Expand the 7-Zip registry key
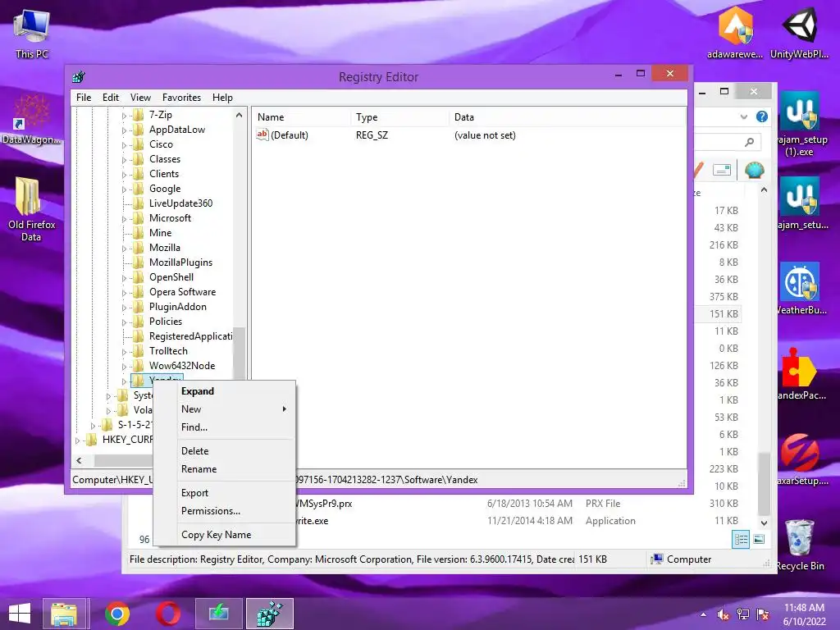 click(x=125, y=115)
